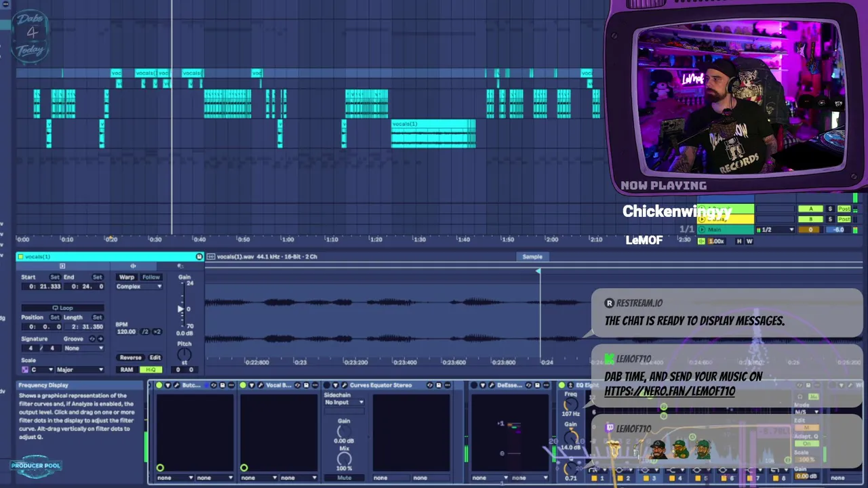Viewport: 868px width, 488px height.
Task: Click the save preset icon on Curves Equator Stereo
Action: point(438,385)
